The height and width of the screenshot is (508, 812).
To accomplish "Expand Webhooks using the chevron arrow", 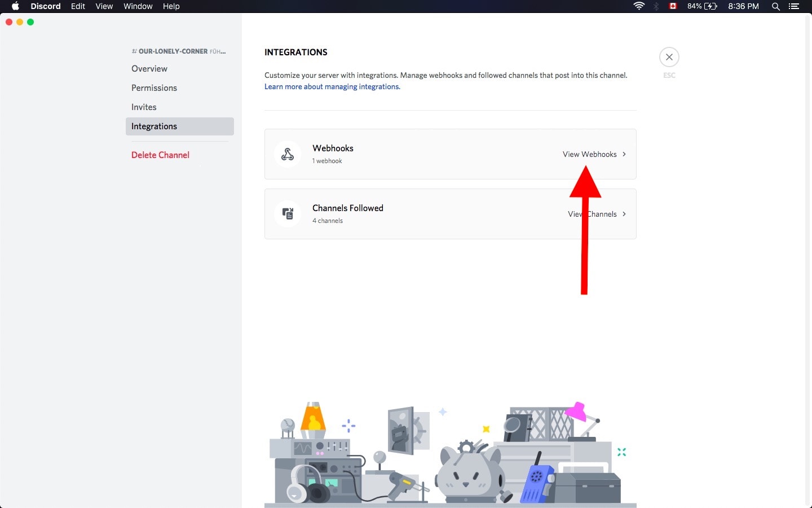I will 624,154.
